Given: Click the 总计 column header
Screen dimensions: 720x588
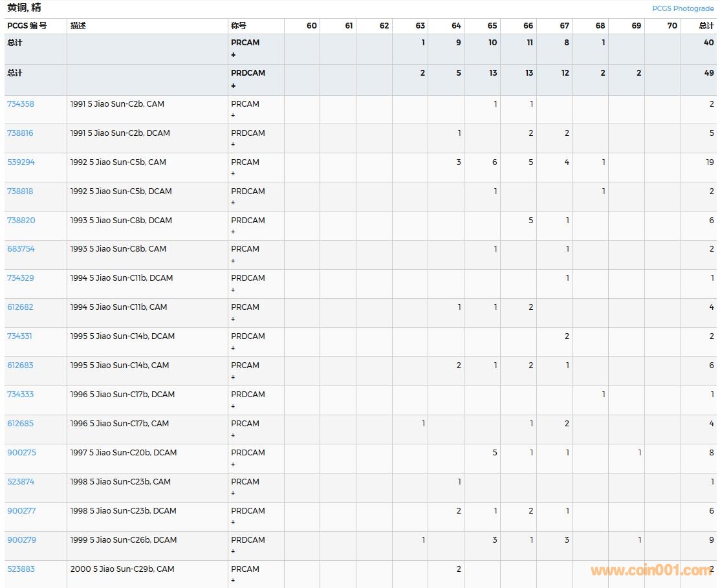Looking at the screenshot, I should [706, 26].
